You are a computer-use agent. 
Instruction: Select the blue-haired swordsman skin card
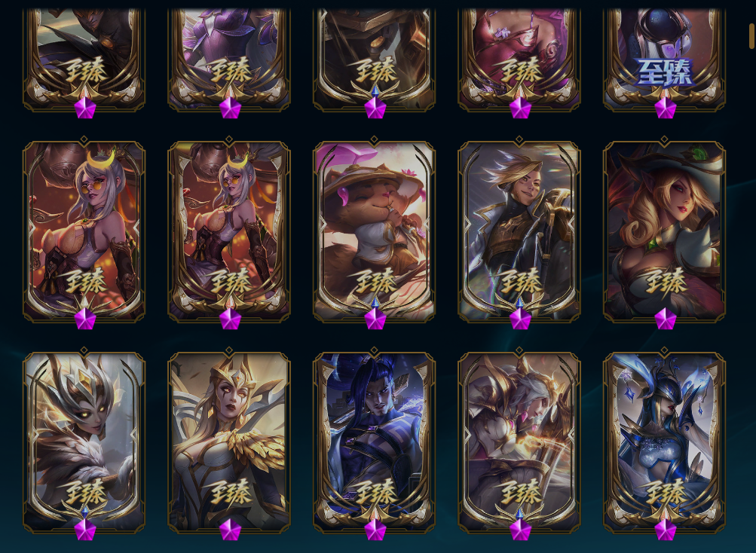tap(374, 442)
